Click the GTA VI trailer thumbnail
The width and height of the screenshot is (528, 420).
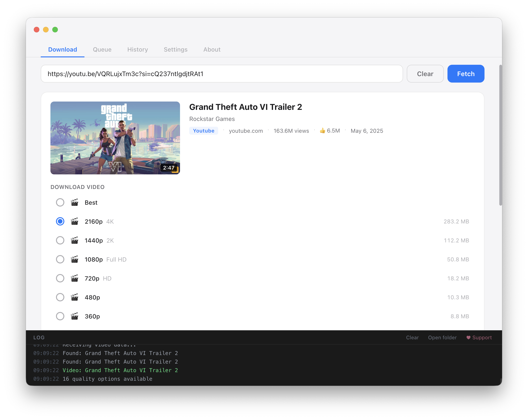click(x=115, y=138)
